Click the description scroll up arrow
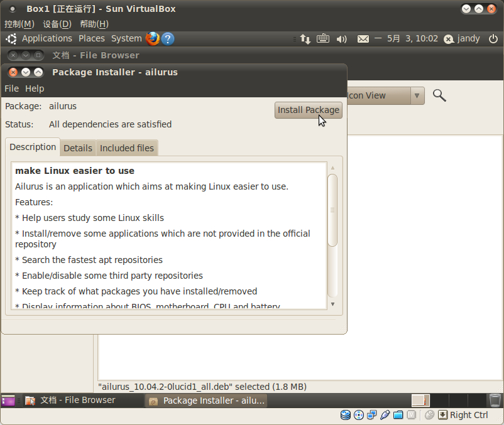Viewport: 504px width, 425px height. 332,168
